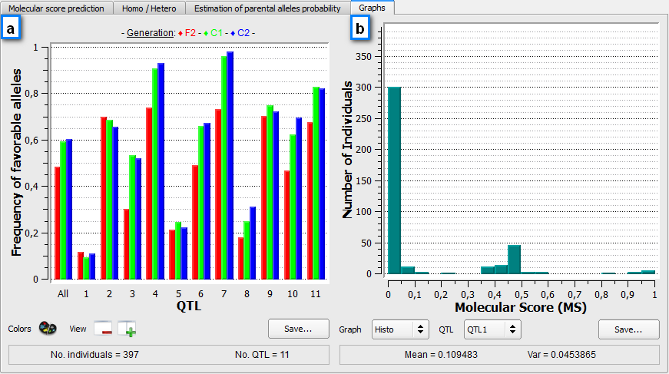This screenshot has height=374, width=669.
Task: Click the '300' tick on histogram y-axis
Action: click(x=365, y=87)
